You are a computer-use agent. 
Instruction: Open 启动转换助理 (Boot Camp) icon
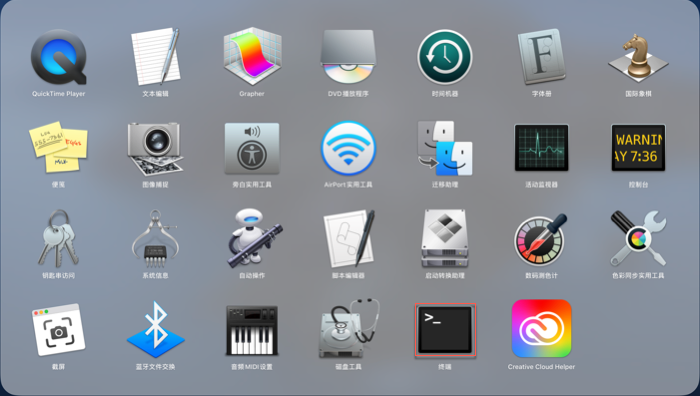(445, 239)
